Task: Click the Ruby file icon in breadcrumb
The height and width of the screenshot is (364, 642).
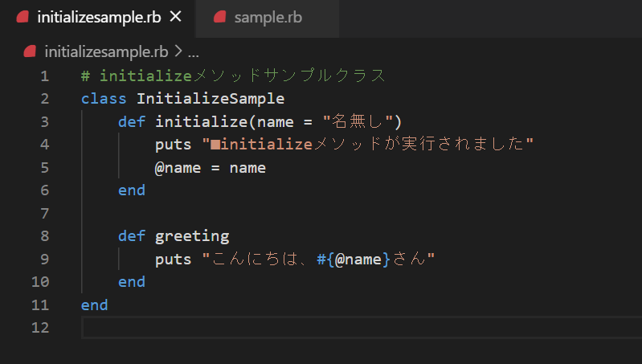Action: 30,51
